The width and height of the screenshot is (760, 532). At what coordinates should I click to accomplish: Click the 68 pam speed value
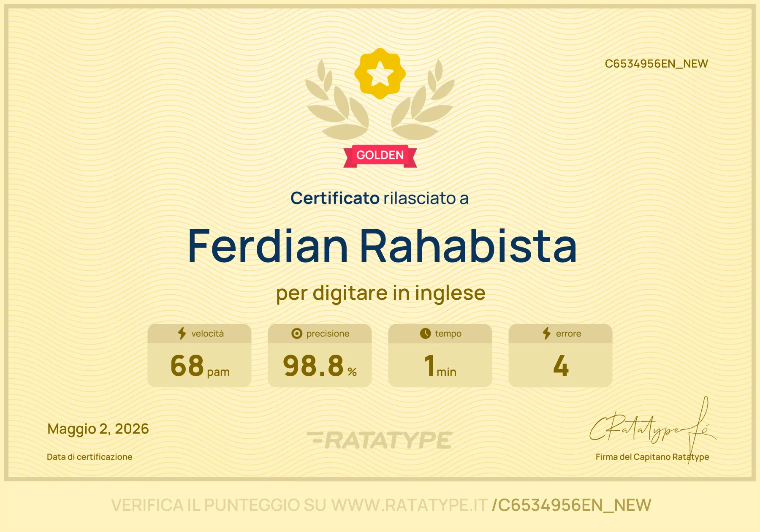point(200,366)
